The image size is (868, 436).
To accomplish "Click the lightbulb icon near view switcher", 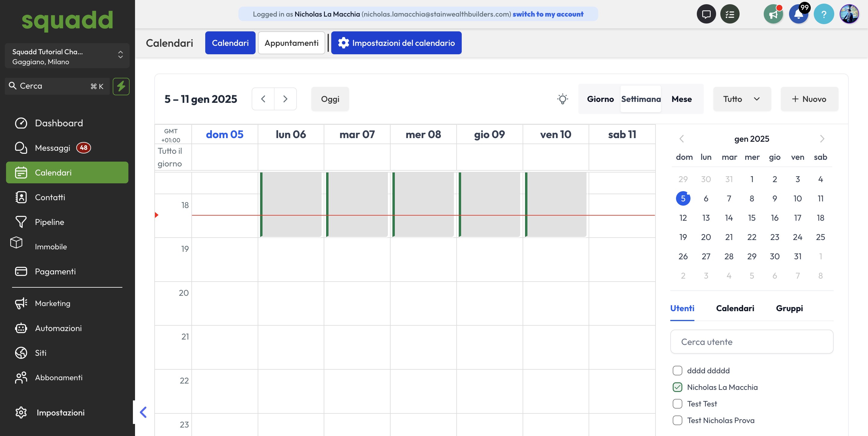I will click(562, 99).
